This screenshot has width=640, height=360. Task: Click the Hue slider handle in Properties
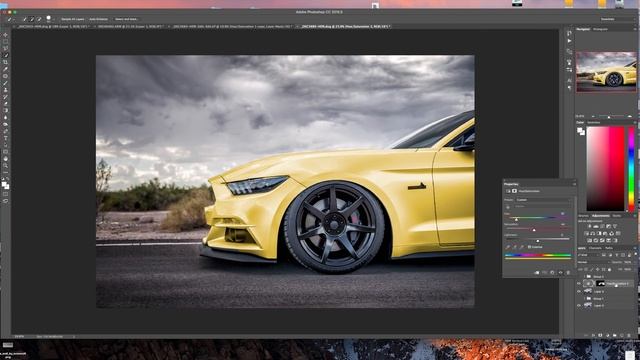(x=516, y=219)
